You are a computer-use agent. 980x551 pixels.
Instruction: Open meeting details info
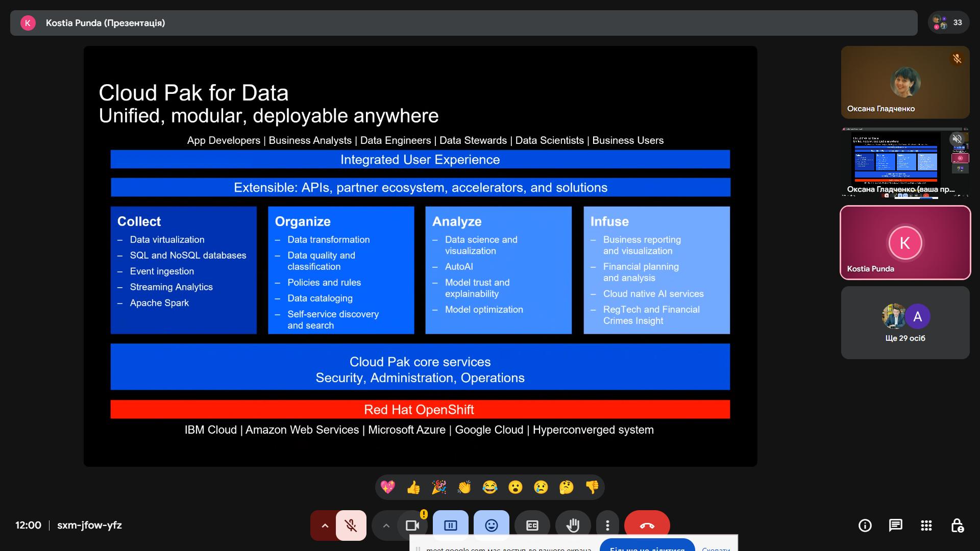click(x=865, y=525)
